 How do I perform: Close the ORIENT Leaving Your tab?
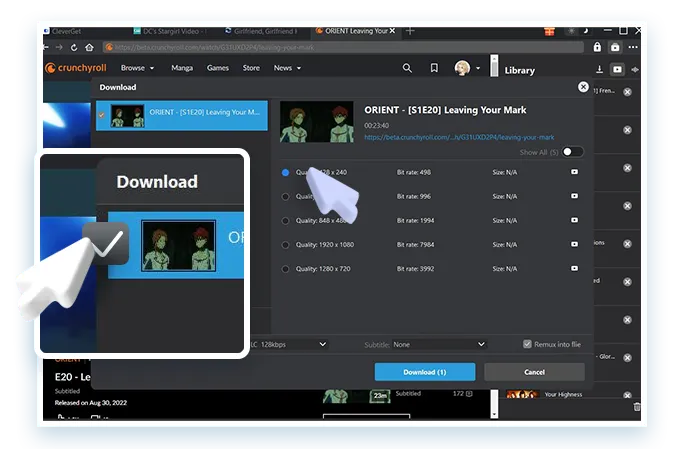392,31
